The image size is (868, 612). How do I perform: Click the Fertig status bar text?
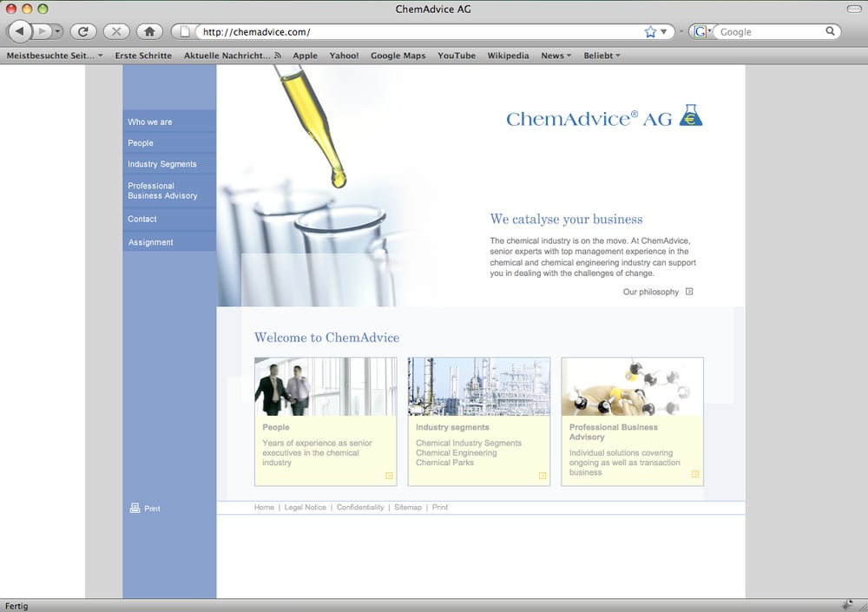click(16, 606)
